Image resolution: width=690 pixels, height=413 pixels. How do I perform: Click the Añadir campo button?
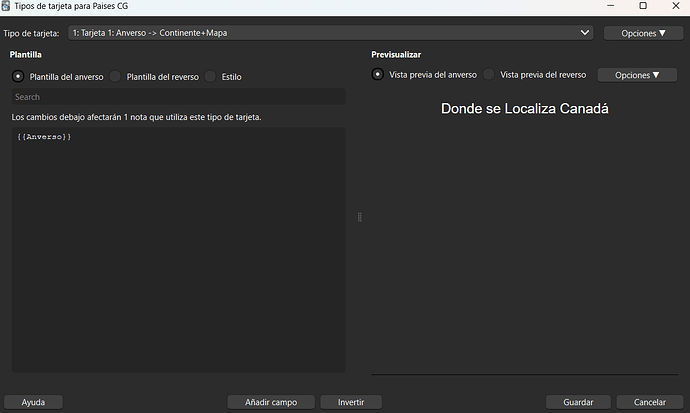point(271,402)
